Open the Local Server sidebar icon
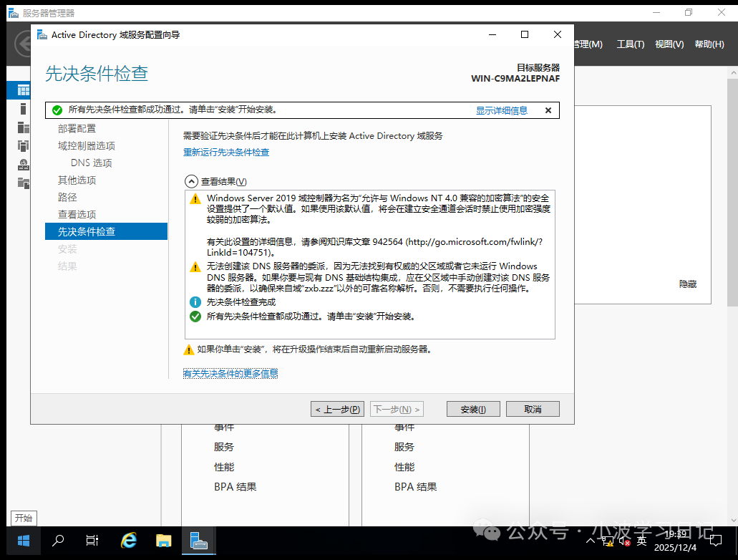Screen dimensions: 738x560 click(x=24, y=109)
